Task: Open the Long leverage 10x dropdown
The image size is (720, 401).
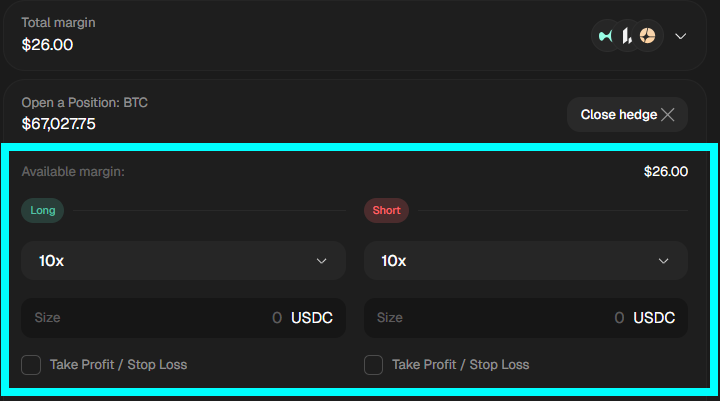Action: point(183,260)
